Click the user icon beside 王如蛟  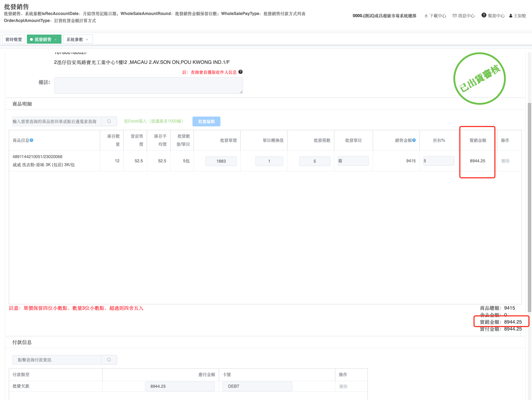click(511, 16)
